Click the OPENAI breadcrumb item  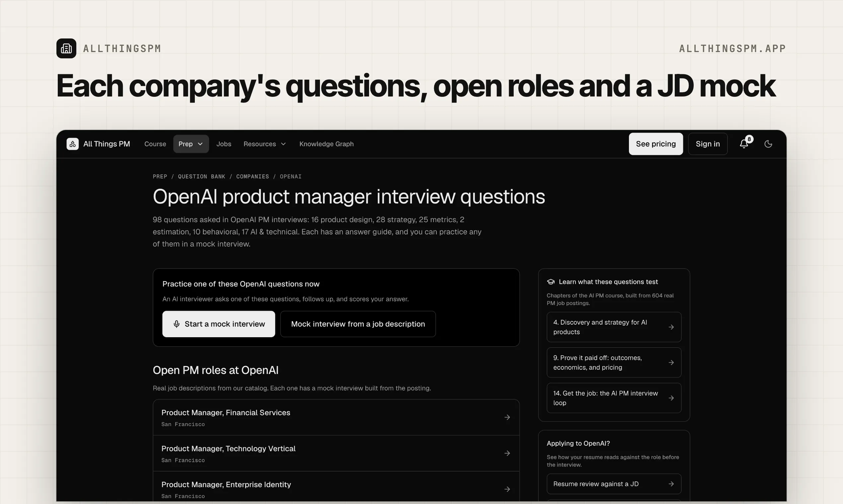291,177
